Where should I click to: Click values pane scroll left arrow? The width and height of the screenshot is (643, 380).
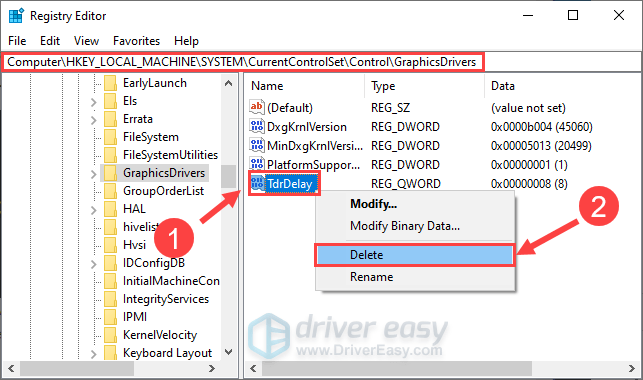pos(253,369)
